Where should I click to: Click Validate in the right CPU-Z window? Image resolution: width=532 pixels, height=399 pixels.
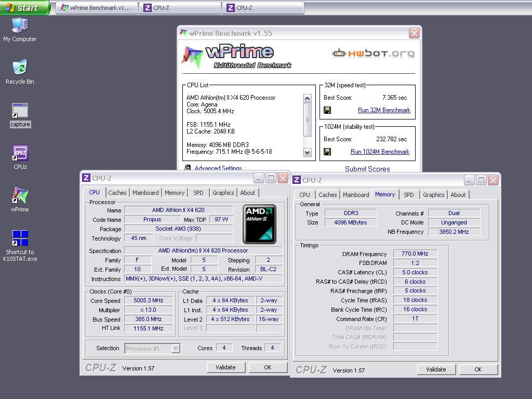436,369
